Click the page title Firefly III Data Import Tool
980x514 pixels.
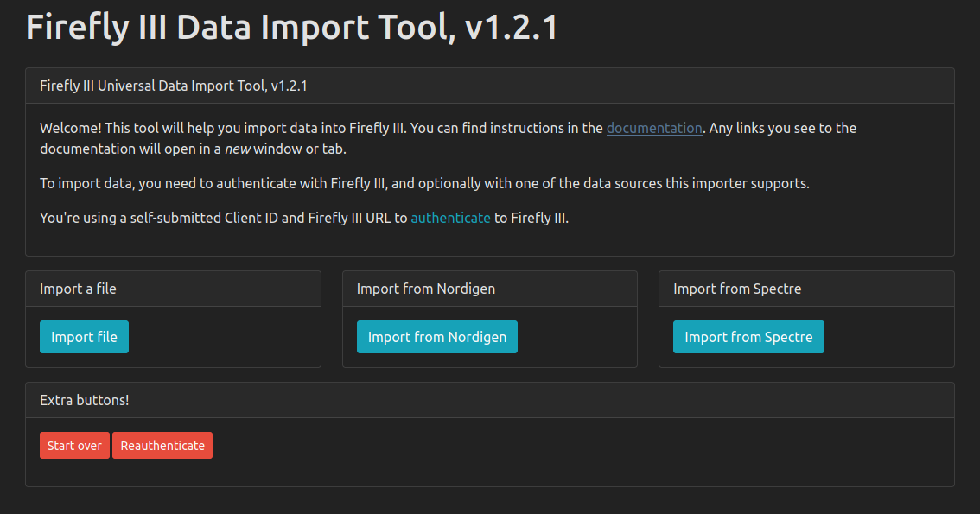point(291,28)
